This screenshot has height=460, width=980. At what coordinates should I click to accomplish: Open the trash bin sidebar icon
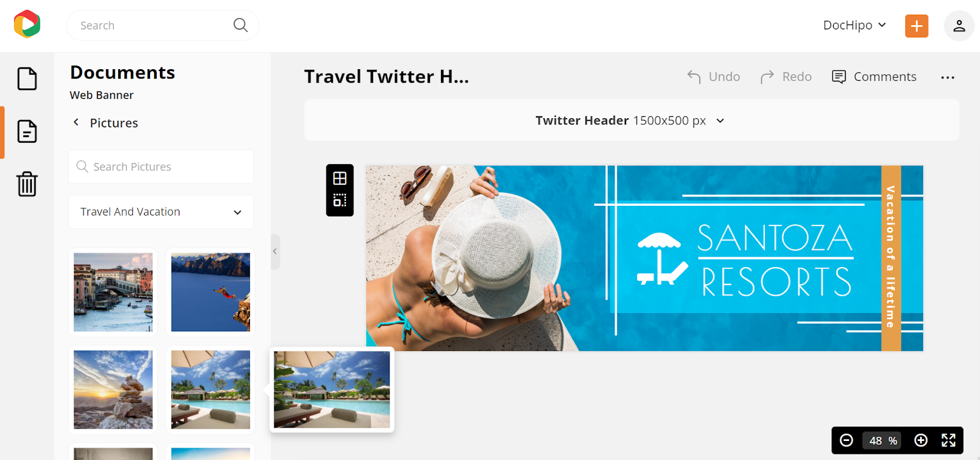click(x=27, y=184)
